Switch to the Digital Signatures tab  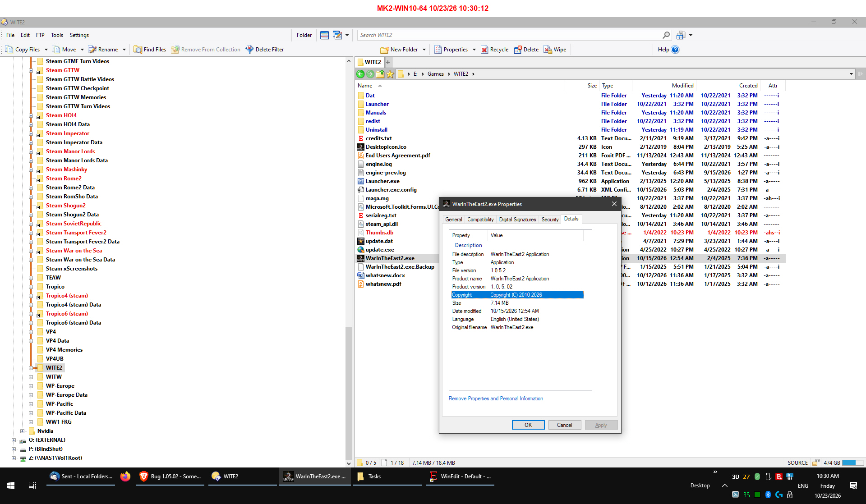click(517, 220)
